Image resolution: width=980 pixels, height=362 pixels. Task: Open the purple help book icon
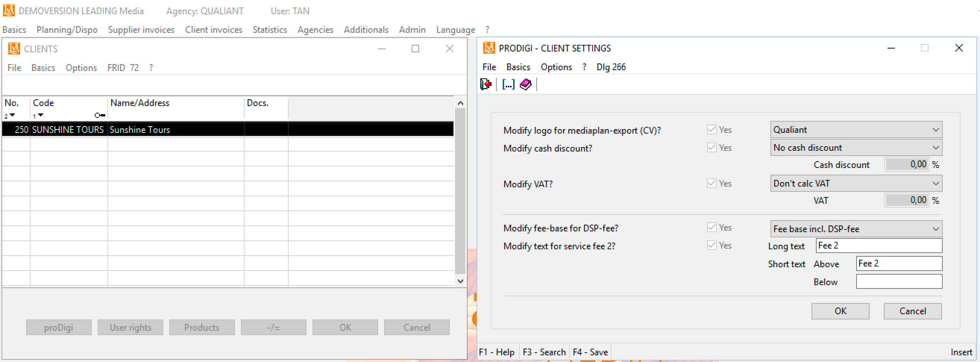525,84
